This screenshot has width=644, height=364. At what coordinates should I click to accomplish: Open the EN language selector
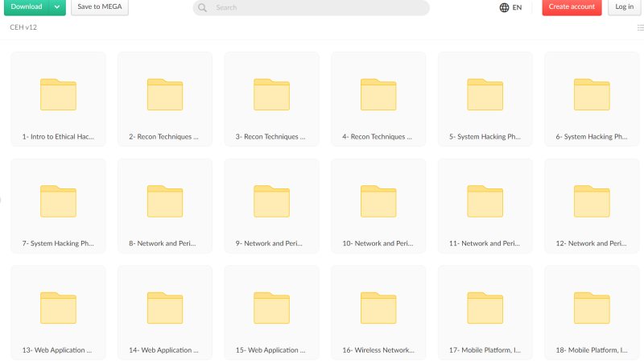click(x=510, y=7)
